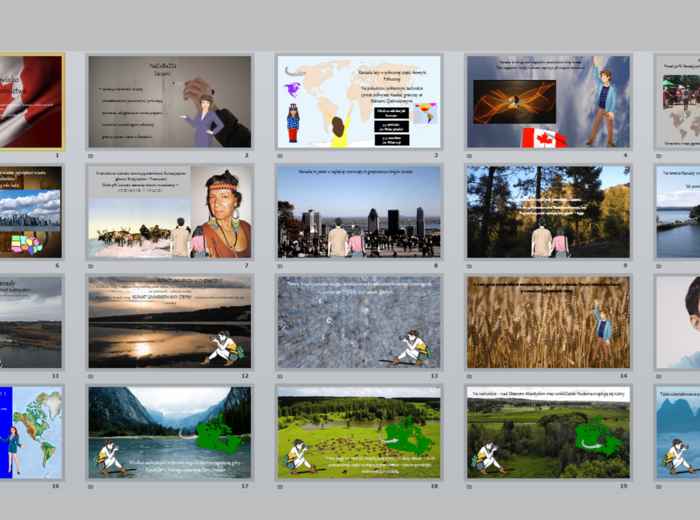This screenshot has height=520, width=700.
Task: Click transition icon beneath slide 19
Action: pos(471,486)
